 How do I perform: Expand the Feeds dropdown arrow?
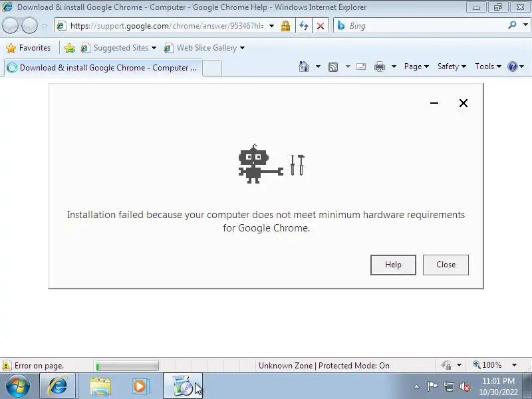[348, 66]
